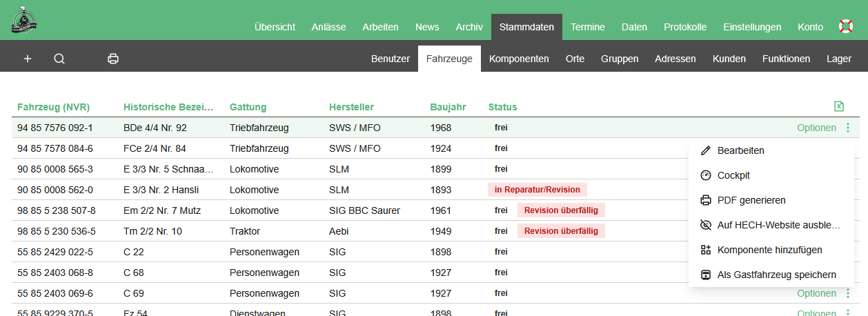This screenshot has width=868, height=316.
Task: Open Konto in top navigation
Action: pyautogui.click(x=810, y=27)
